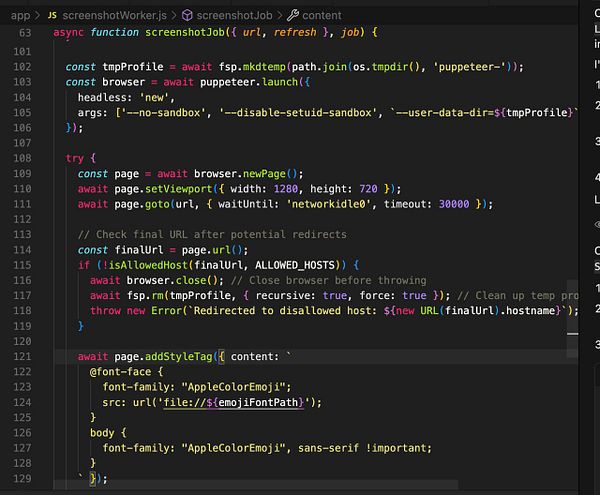Click 'mkdtemp' method call on line 102

coord(264,67)
